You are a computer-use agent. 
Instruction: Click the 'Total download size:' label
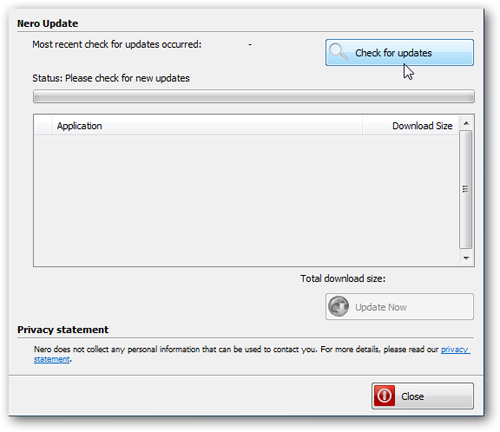(x=343, y=279)
